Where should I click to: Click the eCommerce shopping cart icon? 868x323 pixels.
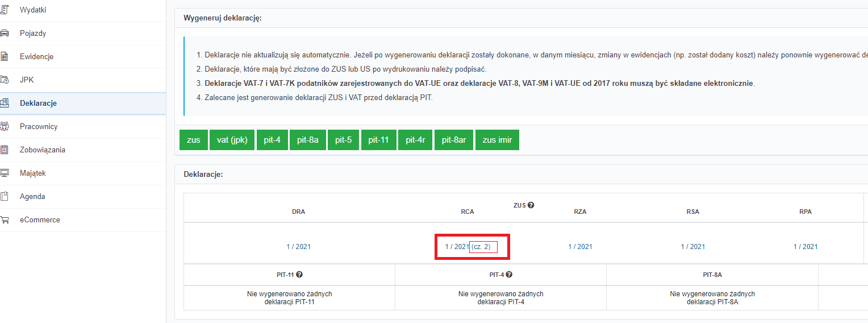4,220
